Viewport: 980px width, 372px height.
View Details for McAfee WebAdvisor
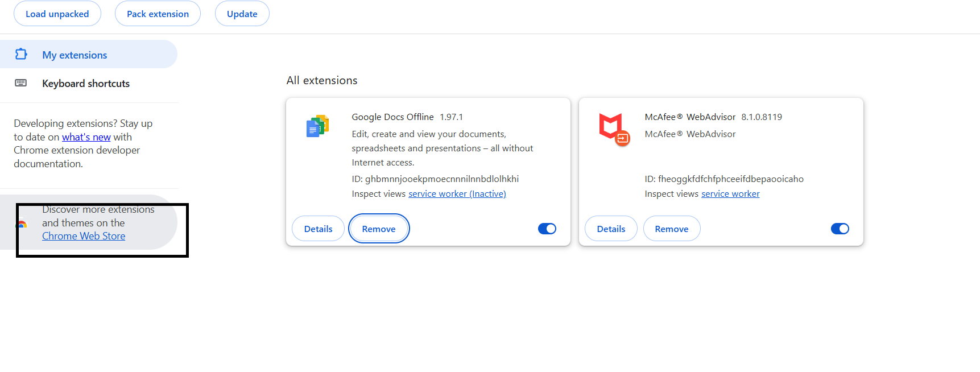click(x=611, y=229)
